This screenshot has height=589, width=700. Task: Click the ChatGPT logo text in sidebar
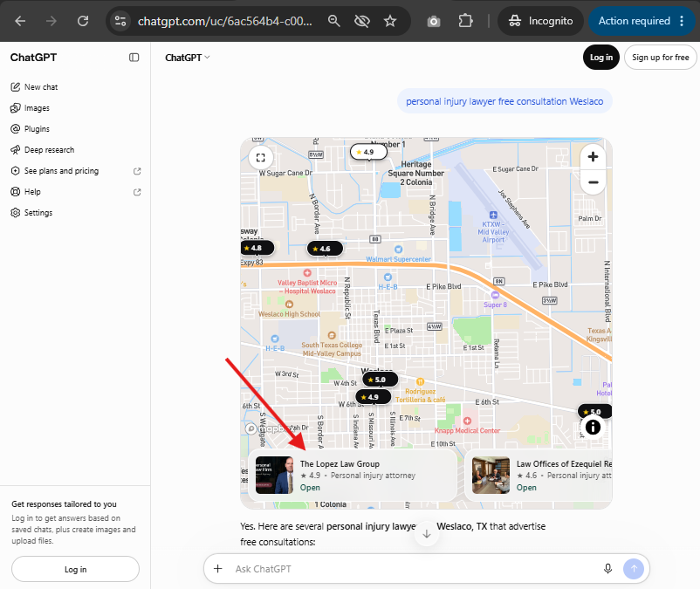pyautogui.click(x=33, y=58)
